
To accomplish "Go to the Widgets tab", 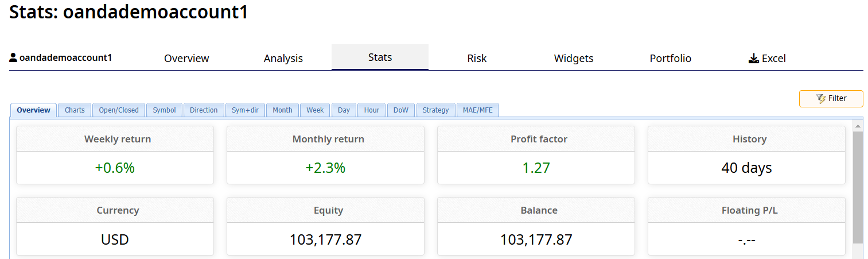I will click(574, 58).
